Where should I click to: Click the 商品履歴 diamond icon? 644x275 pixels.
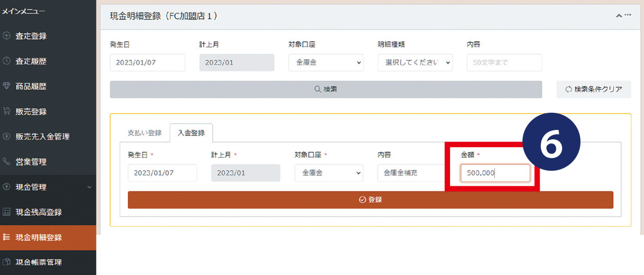click(x=6, y=86)
